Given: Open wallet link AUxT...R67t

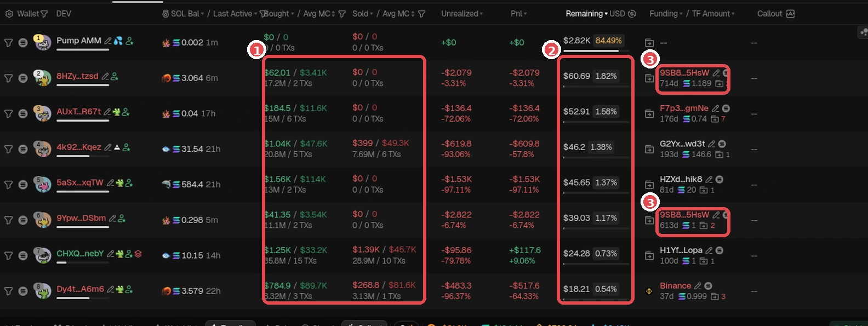Looking at the screenshot, I should [x=78, y=112].
